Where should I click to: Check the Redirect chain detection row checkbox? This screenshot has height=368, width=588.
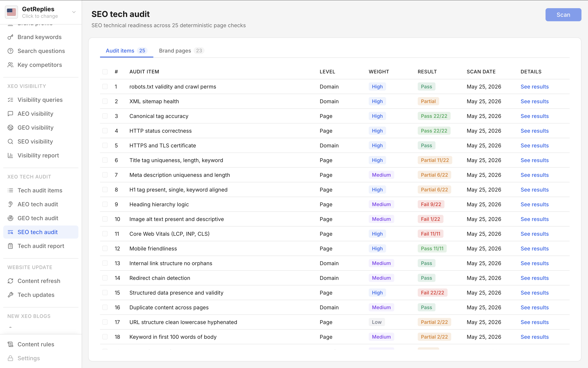pos(105,278)
